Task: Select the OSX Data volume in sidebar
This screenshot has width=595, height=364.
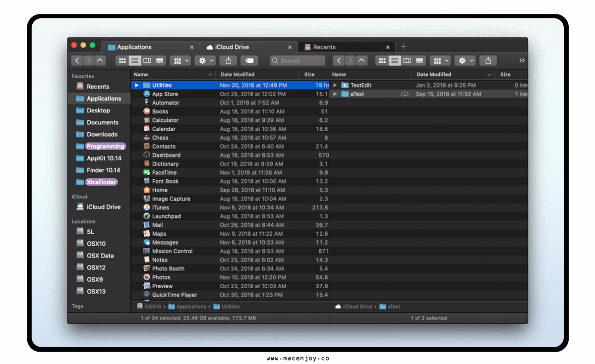Action: [100, 256]
